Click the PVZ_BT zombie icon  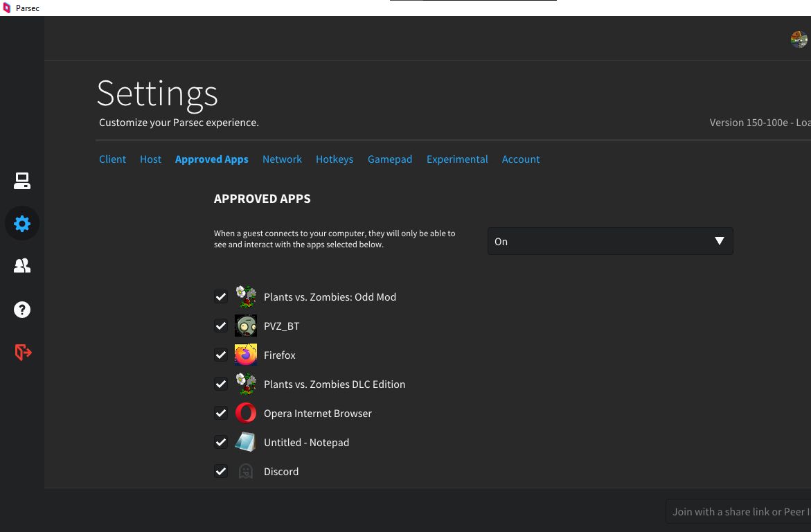(x=246, y=326)
